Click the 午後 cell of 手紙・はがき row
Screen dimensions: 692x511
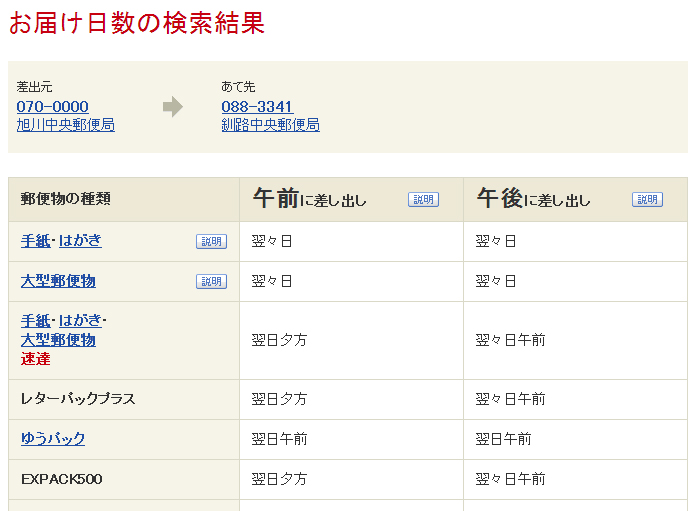[575, 241]
